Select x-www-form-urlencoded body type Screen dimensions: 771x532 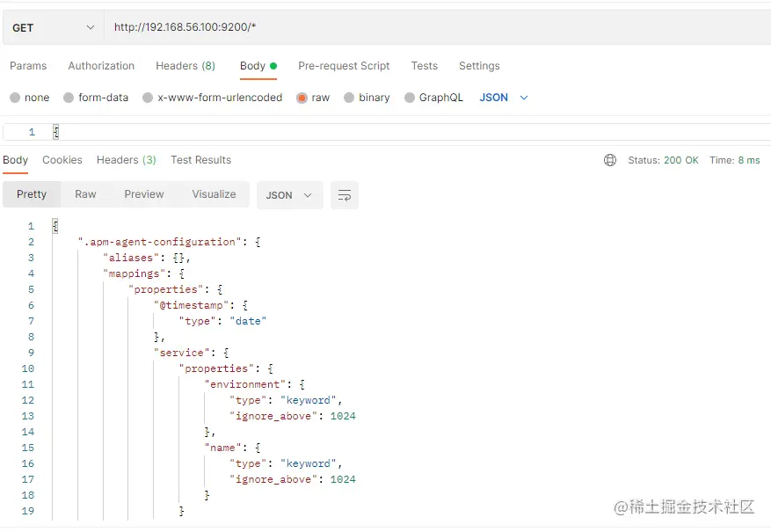(213, 98)
